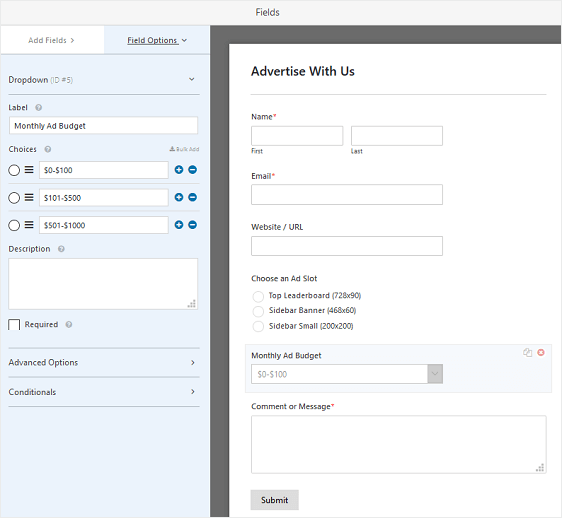This screenshot has width=562, height=518.
Task: Add a choice after $0-$100
Action: click(179, 170)
